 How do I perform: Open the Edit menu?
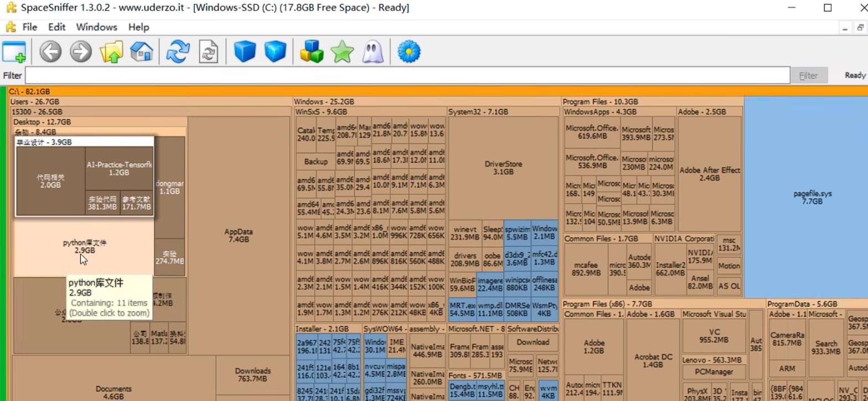[56, 27]
